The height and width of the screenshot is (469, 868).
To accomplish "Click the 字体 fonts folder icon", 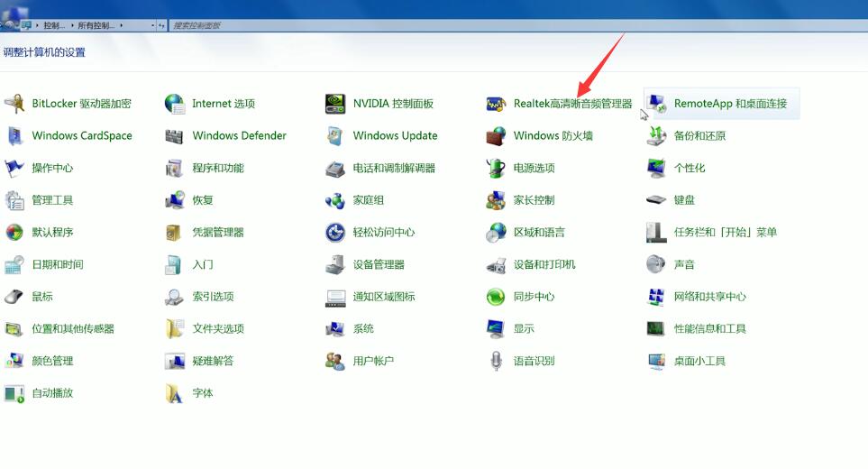I will point(175,392).
